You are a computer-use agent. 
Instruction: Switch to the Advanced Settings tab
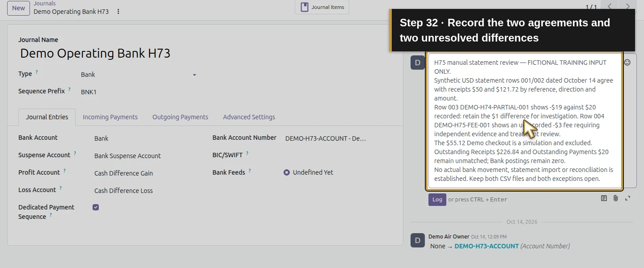(x=249, y=117)
